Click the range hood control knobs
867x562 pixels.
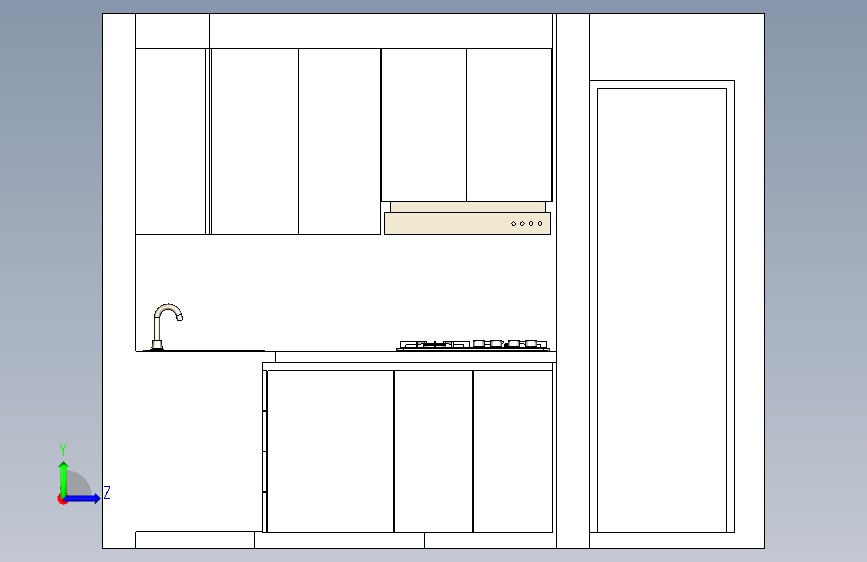[527, 223]
